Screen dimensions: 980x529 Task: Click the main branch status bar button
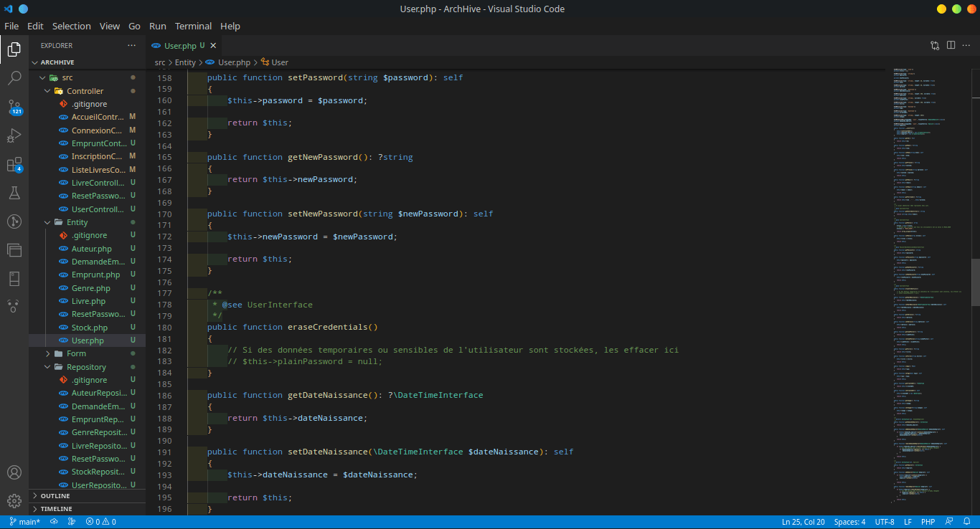25,522
